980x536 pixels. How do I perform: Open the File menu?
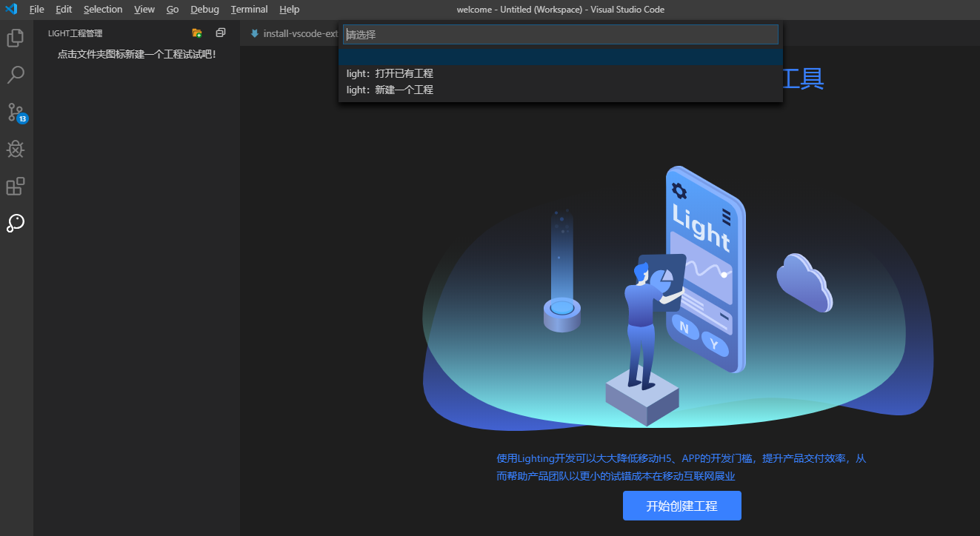[x=37, y=10]
